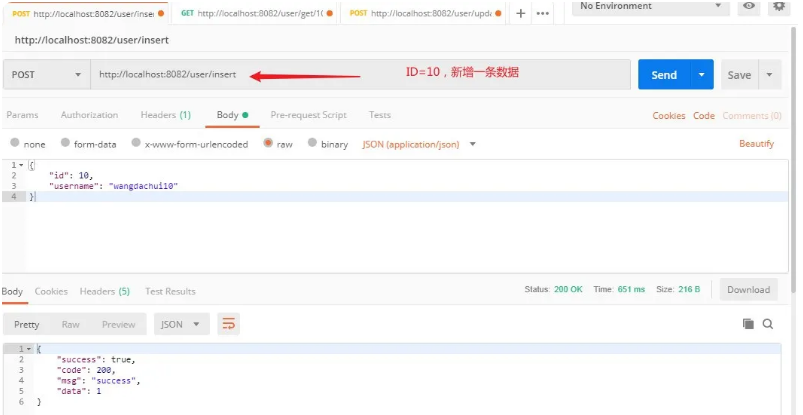Open the response Headers (5) tab

[x=104, y=291]
